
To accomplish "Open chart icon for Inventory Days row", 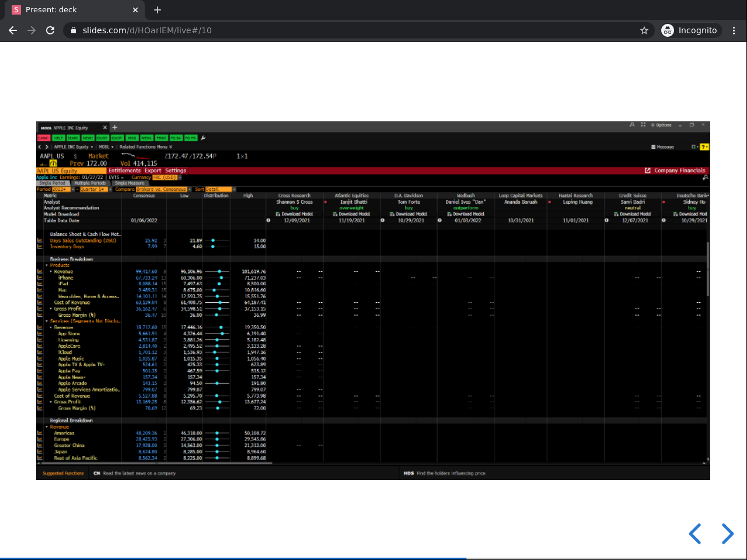I will [x=40, y=247].
